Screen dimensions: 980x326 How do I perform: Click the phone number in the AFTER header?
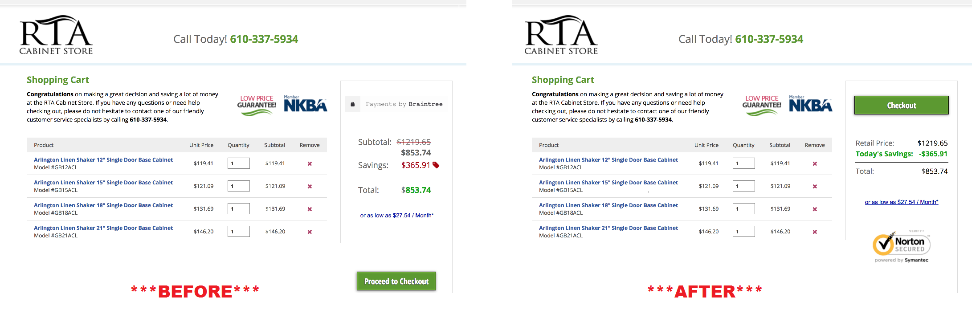click(x=769, y=39)
